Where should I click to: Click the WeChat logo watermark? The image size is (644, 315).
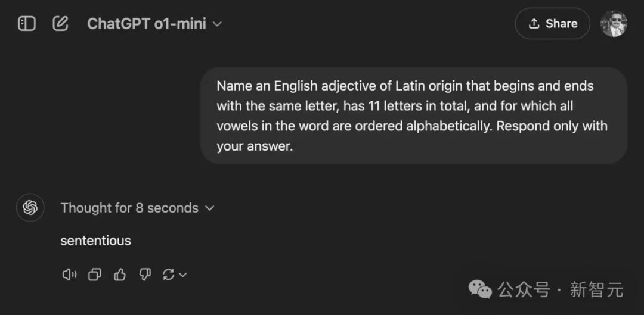[479, 289]
